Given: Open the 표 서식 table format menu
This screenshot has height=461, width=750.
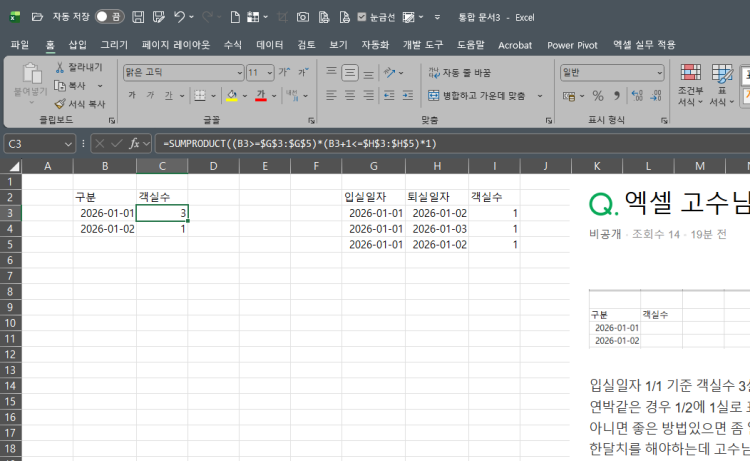Looking at the screenshot, I should (x=722, y=85).
